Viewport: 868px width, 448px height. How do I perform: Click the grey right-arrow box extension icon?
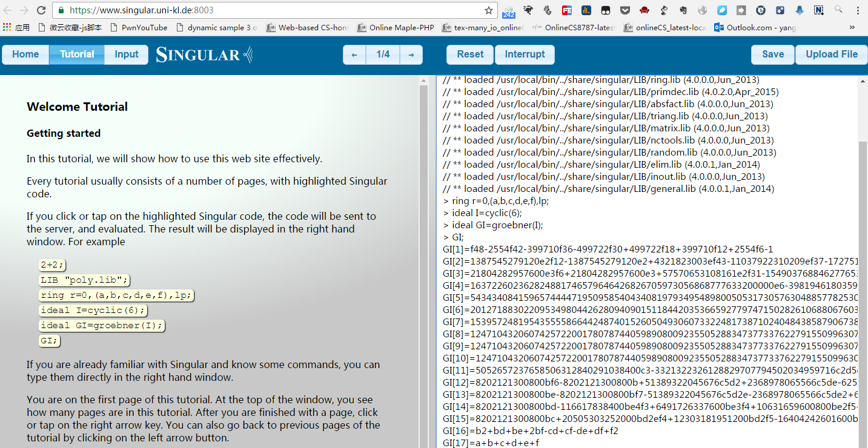[x=741, y=10]
